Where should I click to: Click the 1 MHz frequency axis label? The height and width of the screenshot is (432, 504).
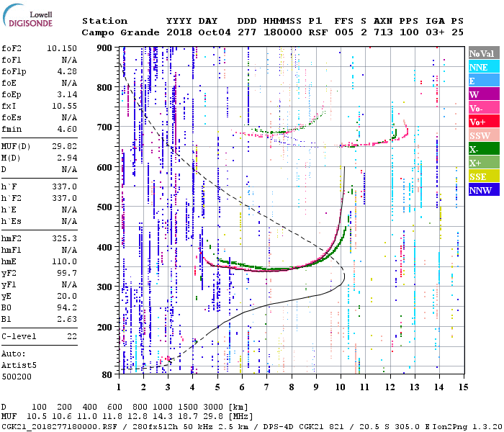[x=119, y=387]
